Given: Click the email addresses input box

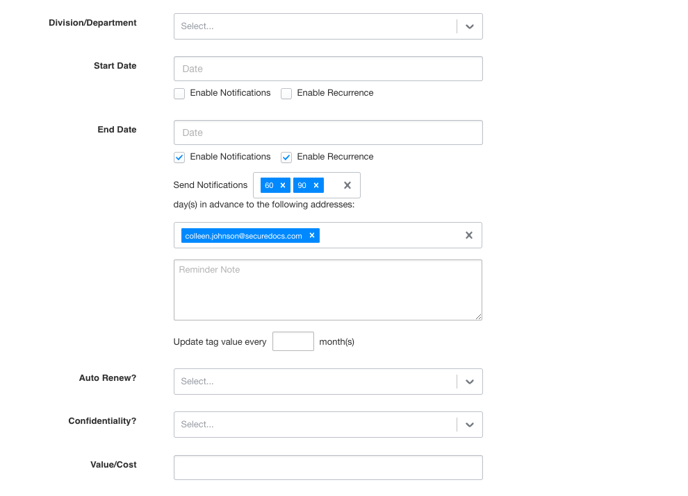Looking at the screenshot, I should tap(328, 235).
